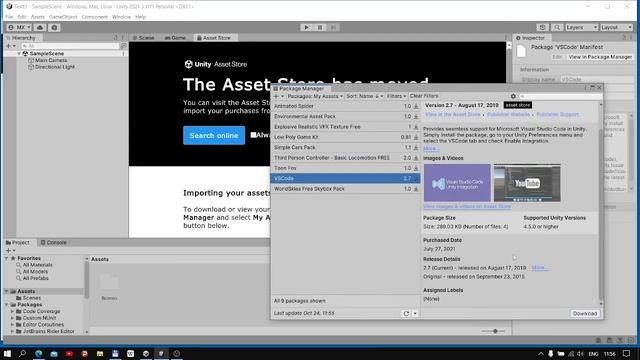The image size is (640, 360).
Task: Open the GameObject menu
Action: pyautogui.click(x=63, y=17)
